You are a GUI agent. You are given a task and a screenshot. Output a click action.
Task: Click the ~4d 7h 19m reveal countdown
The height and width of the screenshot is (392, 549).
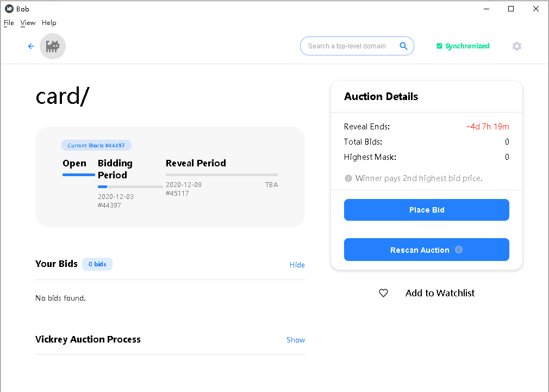(x=488, y=127)
